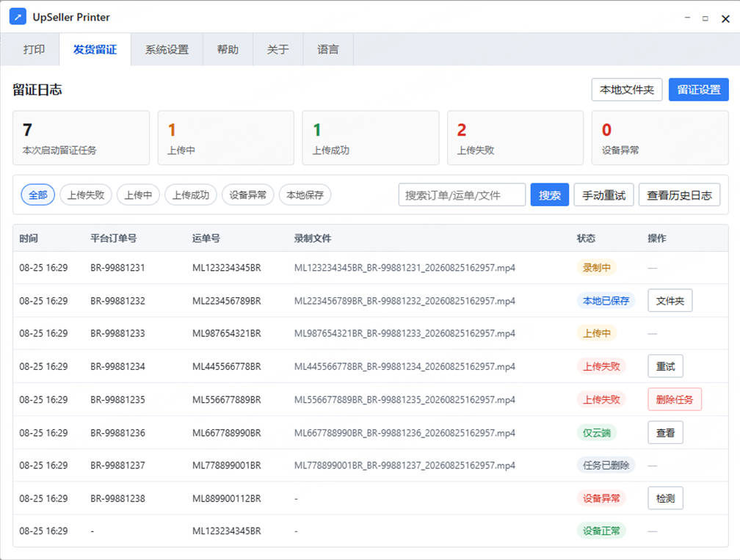Go to the 系统设置 tab
740x560 pixels.
[x=167, y=49]
